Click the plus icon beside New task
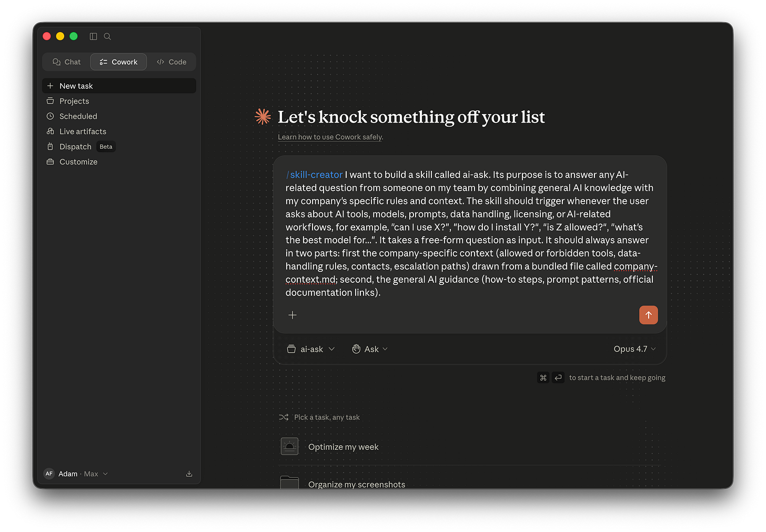Viewport: 766px width, 532px height. pos(51,86)
